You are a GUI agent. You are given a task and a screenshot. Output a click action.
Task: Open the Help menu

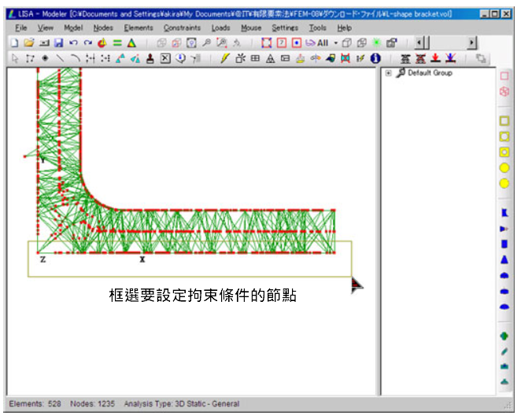tap(344, 28)
